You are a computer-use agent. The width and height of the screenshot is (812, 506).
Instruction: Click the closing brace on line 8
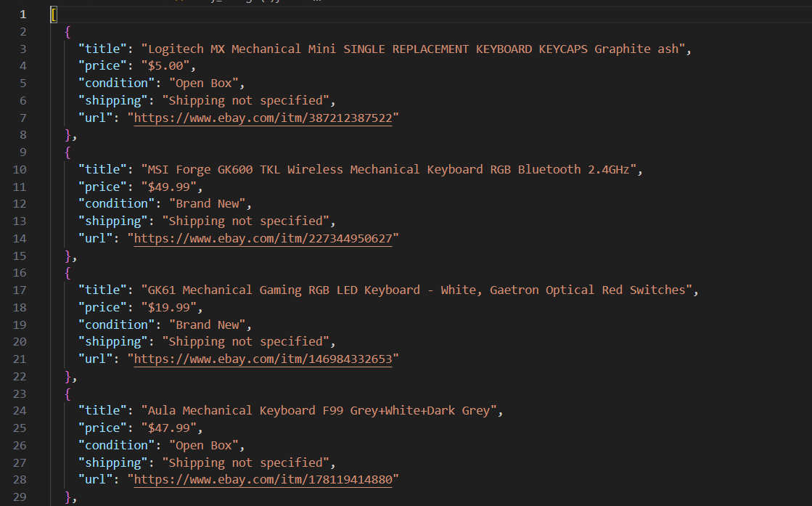[x=67, y=135]
